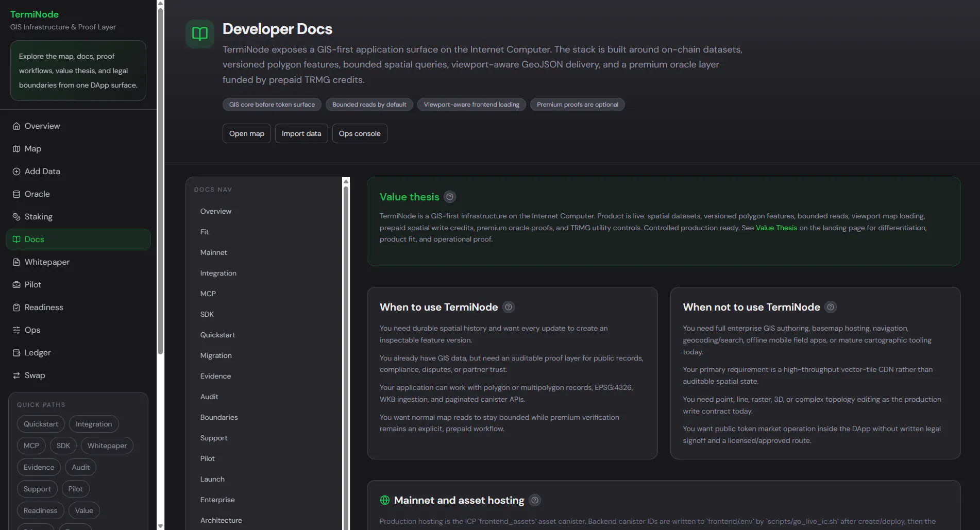Select SDK quick path chip
The height and width of the screenshot is (530, 980).
pyautogui.click(x=63, y=446)
